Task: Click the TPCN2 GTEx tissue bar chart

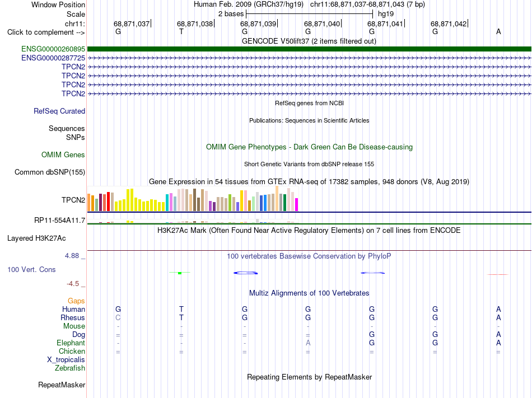Action: coord(193,199)
